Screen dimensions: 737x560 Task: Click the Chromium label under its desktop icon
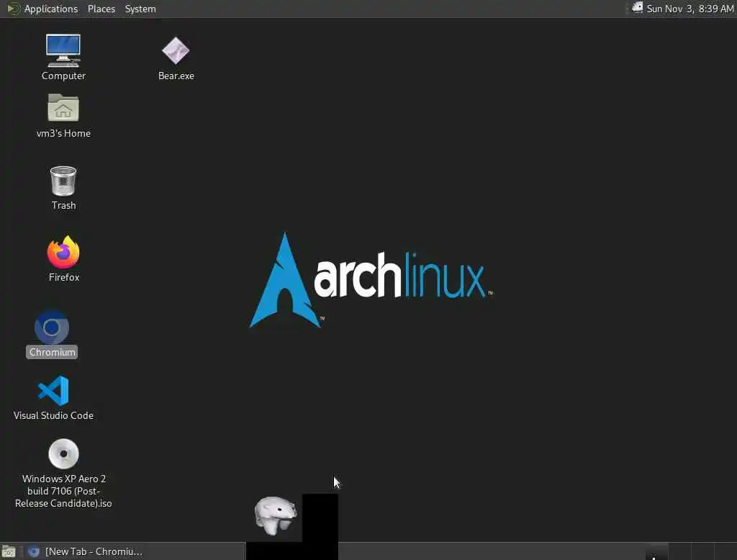pyautogui.click(x=52, y=352)
